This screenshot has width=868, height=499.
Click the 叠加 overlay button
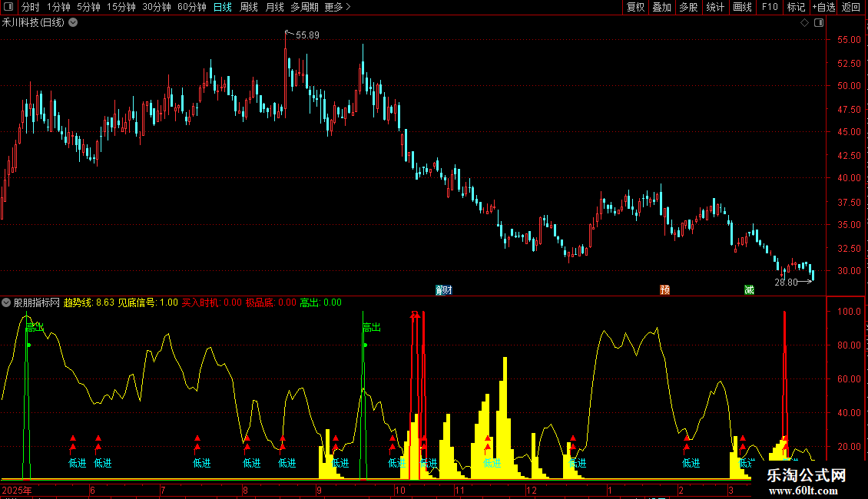point(662,7)
